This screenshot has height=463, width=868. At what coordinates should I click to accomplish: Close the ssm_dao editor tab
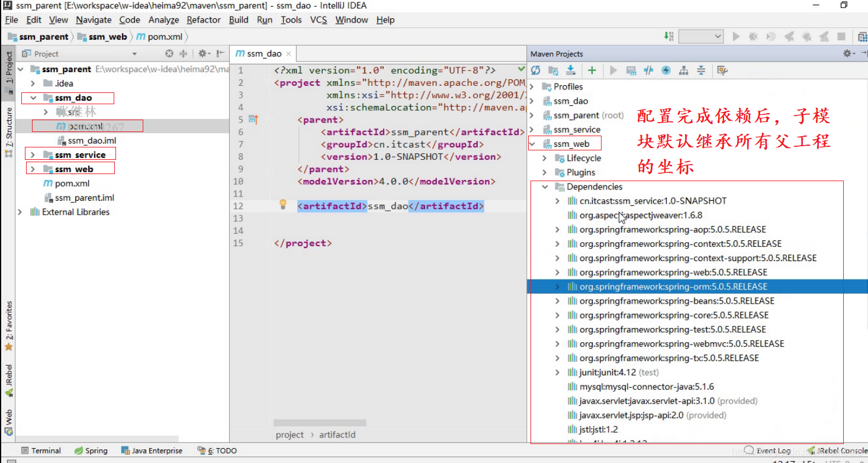(x=288, y=53)
